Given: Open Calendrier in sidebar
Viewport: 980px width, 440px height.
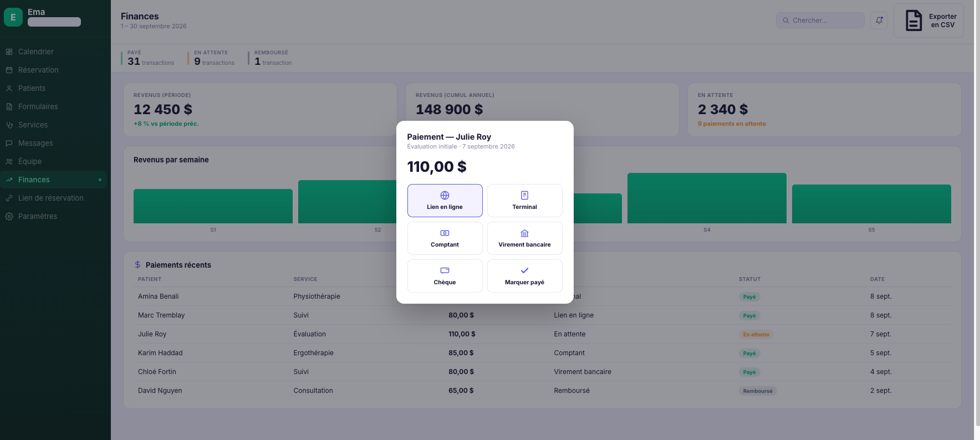Looking at the screenshot, I should pyautogui.click(x=53, y=52).
